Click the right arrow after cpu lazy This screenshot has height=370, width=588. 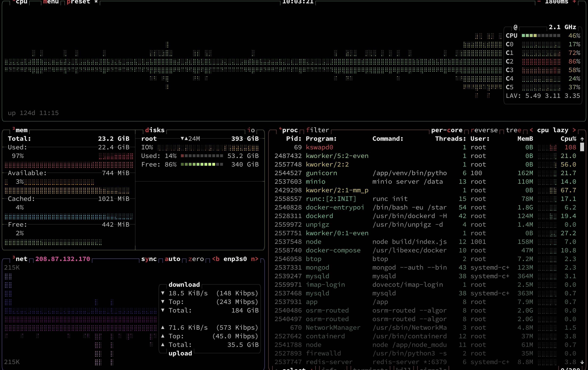coord(574,130)
